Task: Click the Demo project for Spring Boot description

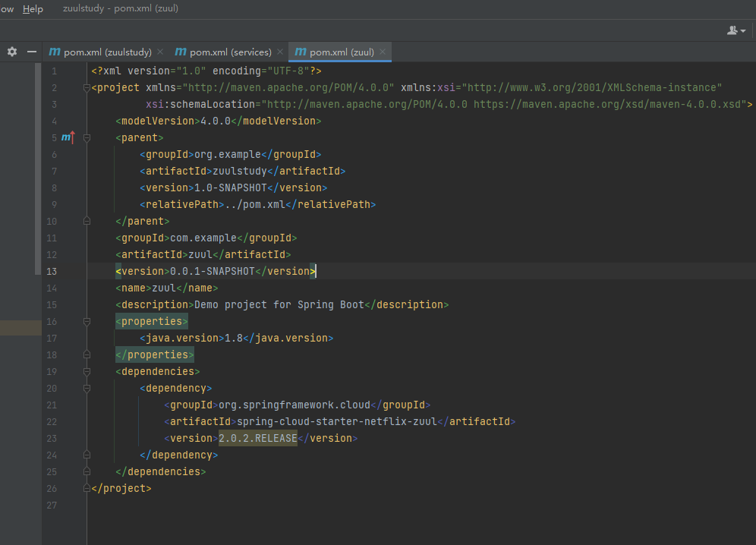Action: tap(279, 305)
